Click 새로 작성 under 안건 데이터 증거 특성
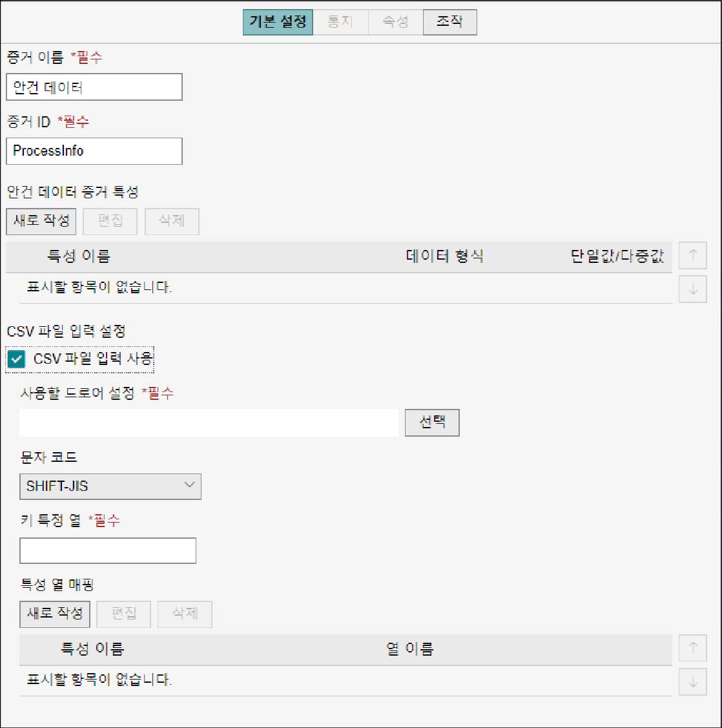This screenshot has width=722, height=728. point(41,221)
